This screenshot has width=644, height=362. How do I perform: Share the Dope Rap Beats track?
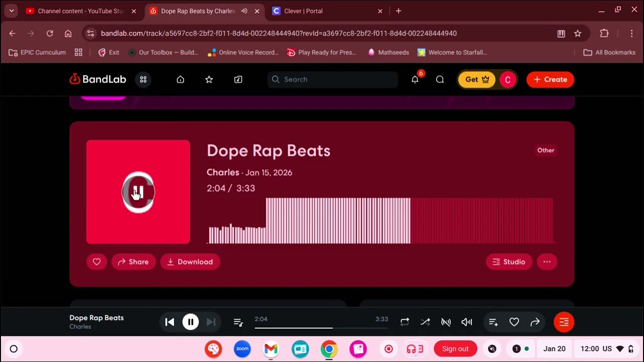[x=133, y=262]
